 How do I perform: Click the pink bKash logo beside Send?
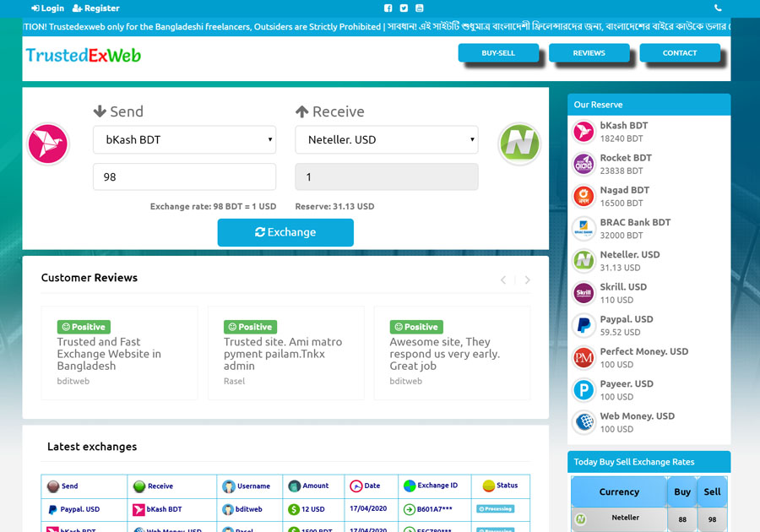click(x=47, y=144)
